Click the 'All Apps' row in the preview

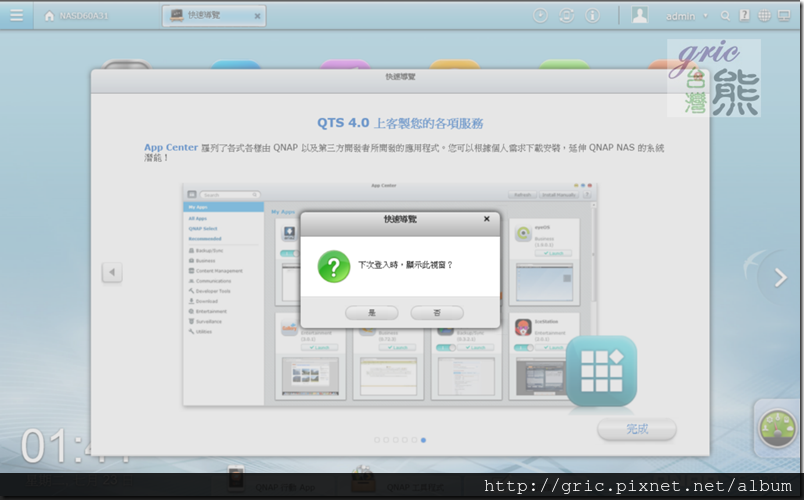[198, 218]
